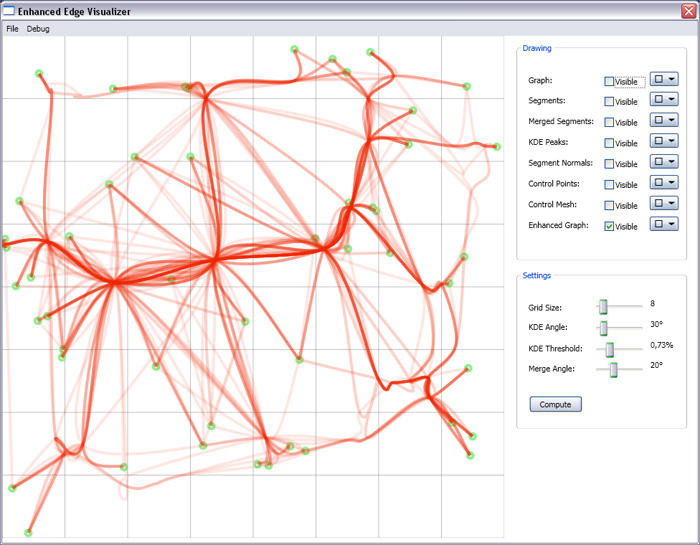Open the KDE Peaks style dropdown
Viewport: 700px width, 545px height.
(x=664, y=141)
